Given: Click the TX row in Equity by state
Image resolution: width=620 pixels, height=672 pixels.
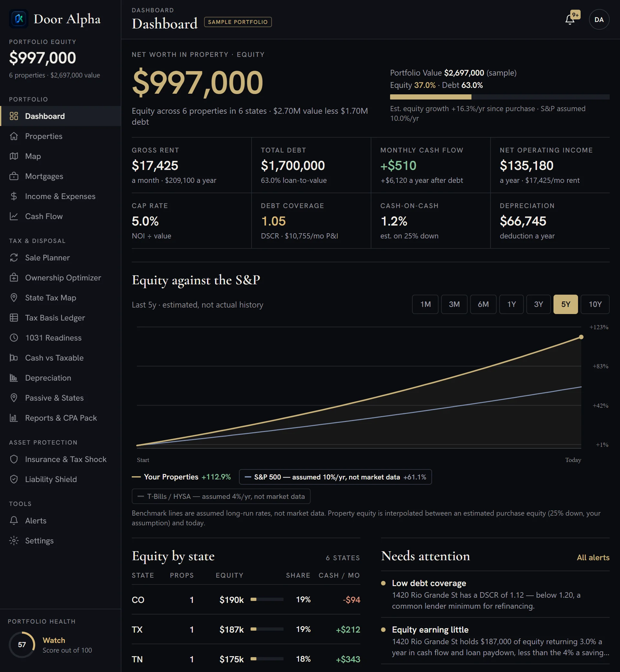Looking at the screenshot, I should click(x=246, y=629).
